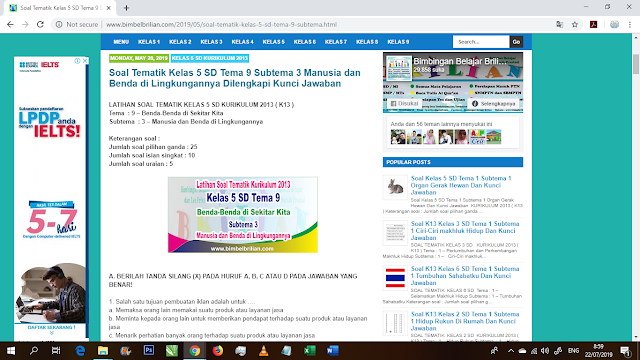Open File Explorer from the taskbar
The height and width of the screenshot is (360, 640).
point(103,351)
